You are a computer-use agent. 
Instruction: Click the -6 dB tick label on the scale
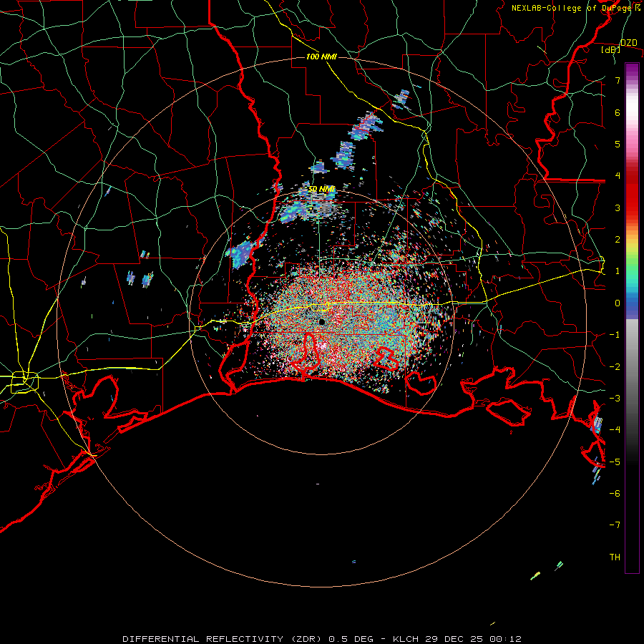click(615, 494)
